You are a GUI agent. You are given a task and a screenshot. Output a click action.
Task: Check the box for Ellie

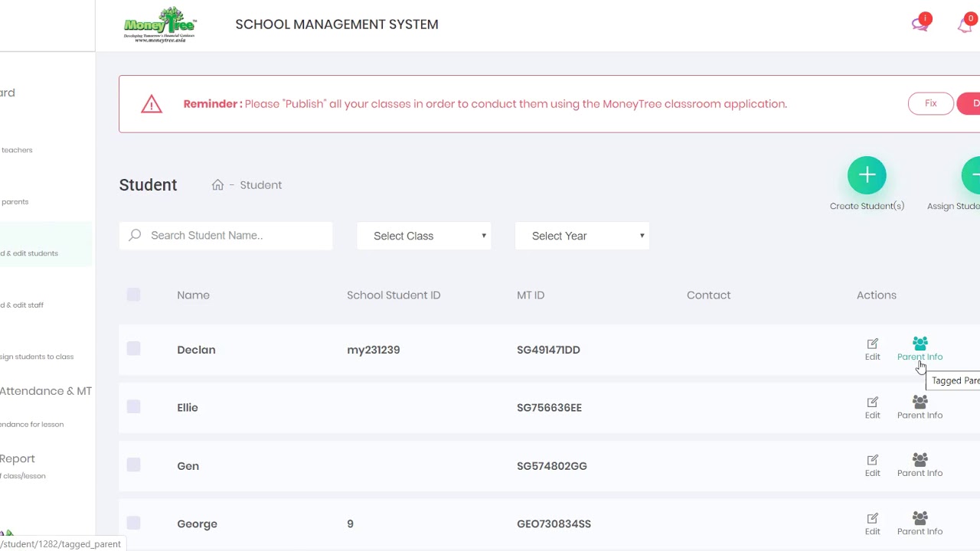[x=133, y=407]
